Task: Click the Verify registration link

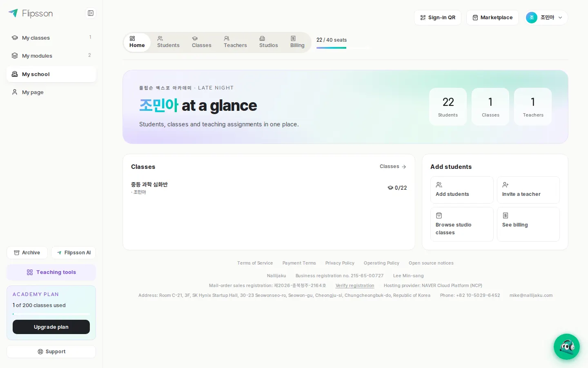Action: point(355,285)
